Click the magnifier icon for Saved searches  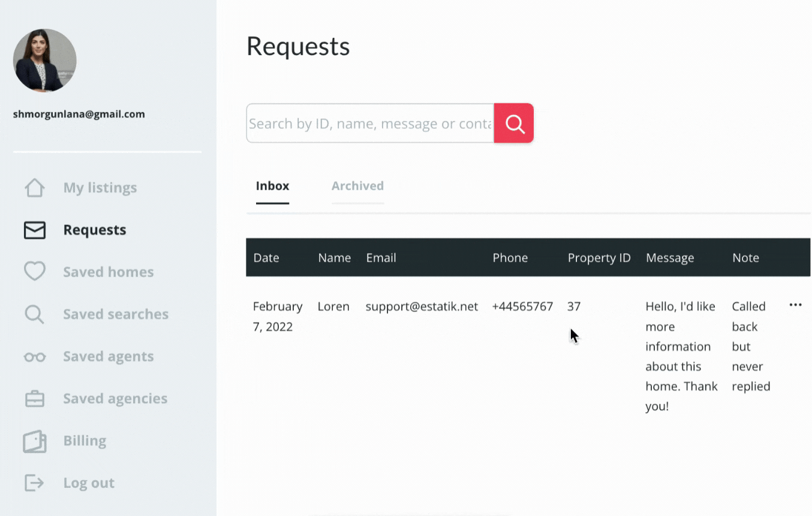(x=35, y=314)
